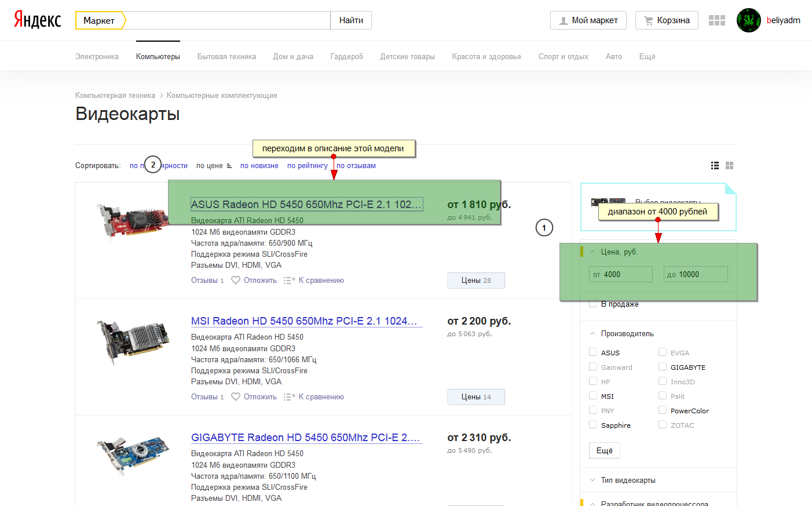Image resolution: width=812 pixels, height=506 pixels.
Task: Select the Красота и здоровье category
Action: 487,57
